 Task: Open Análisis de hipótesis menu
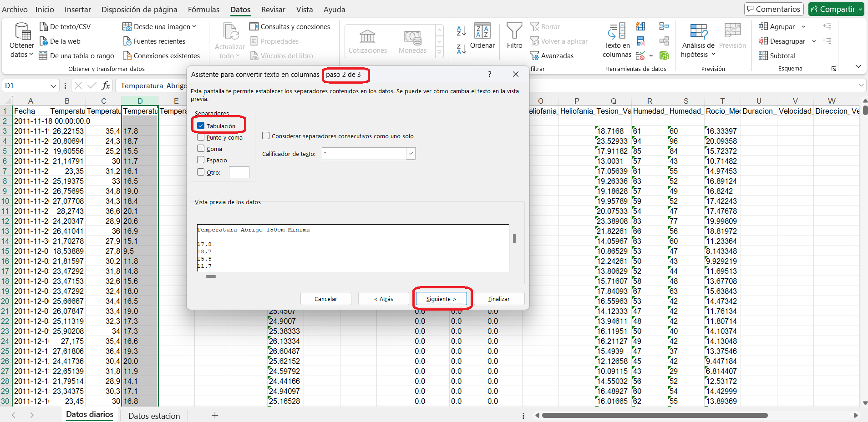click(x=698, y=40)
